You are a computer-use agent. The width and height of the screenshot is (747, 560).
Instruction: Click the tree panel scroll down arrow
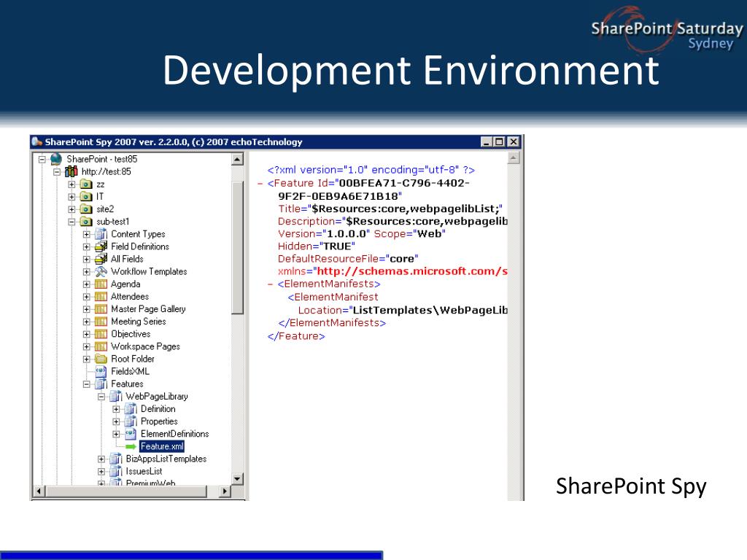(x=237, y=478)
